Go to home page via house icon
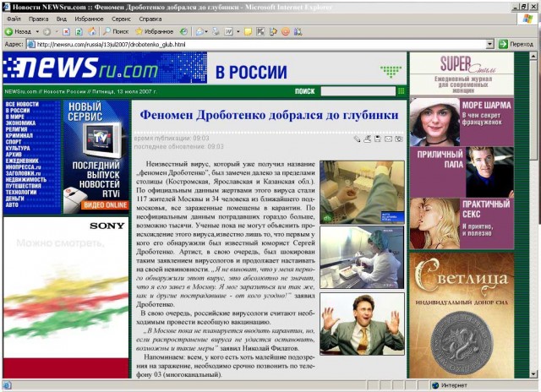 pos(92,32)
